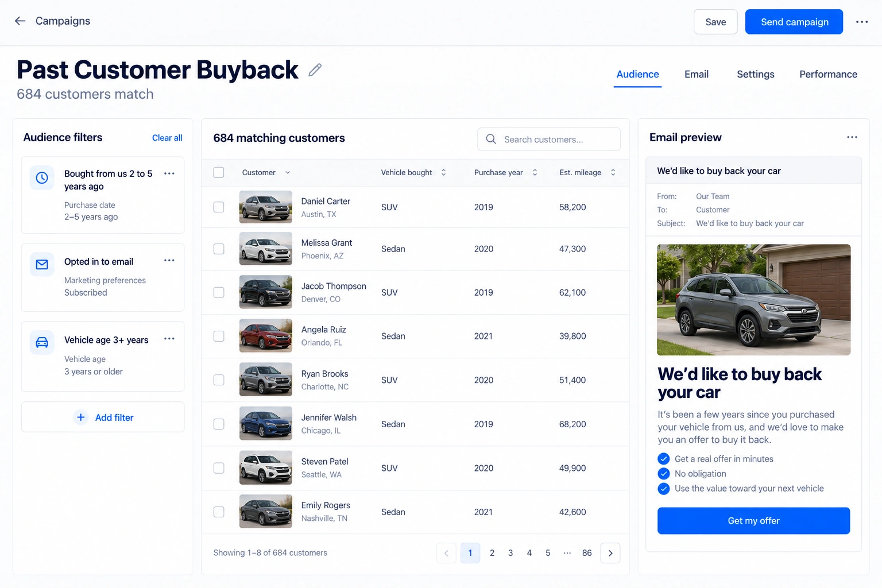Screen dimensions: 882x588
Task: Open the Settings tab
Action: pos(756,75)
